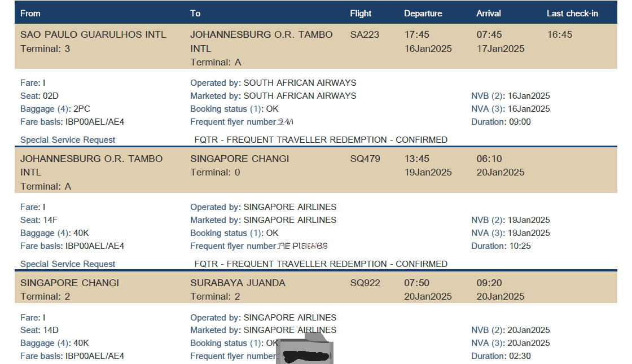Click the "From" column header
The height and width of the screenshot is (364, 632).
30,14
